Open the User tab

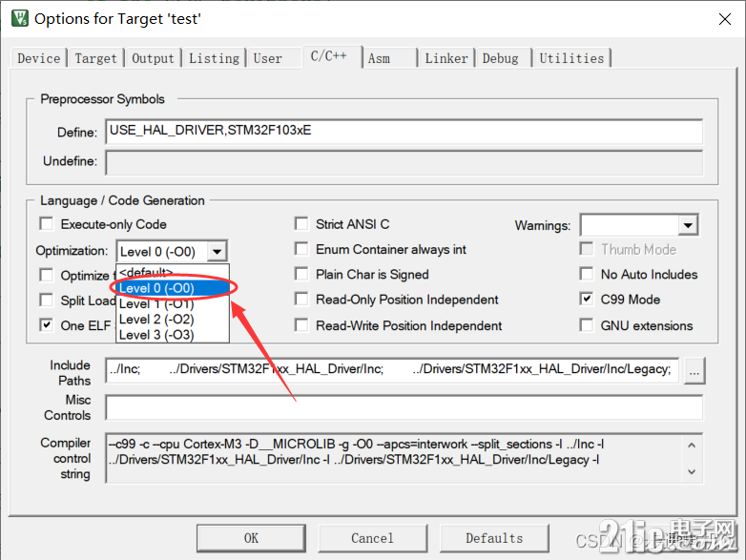click(267, 58)
